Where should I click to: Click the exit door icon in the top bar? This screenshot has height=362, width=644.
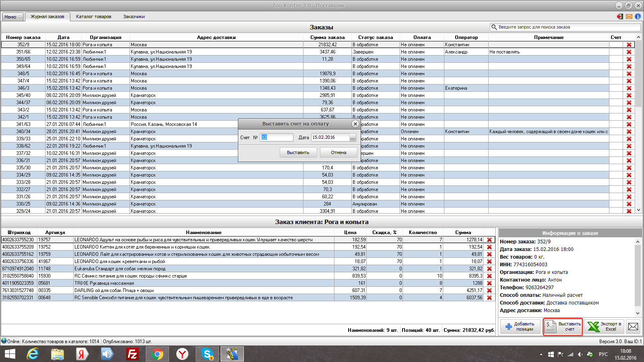[620, 16]
